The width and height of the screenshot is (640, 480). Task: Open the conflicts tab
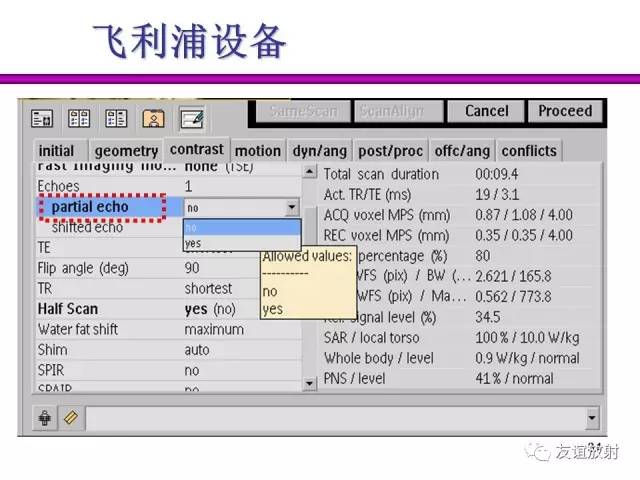click(529, 151)
